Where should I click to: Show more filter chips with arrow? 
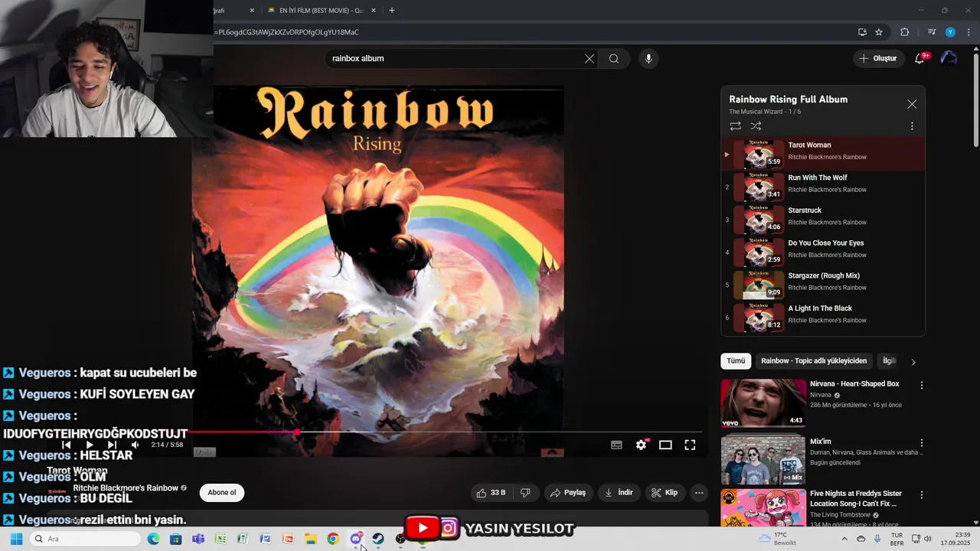click(x=913, y=362)
